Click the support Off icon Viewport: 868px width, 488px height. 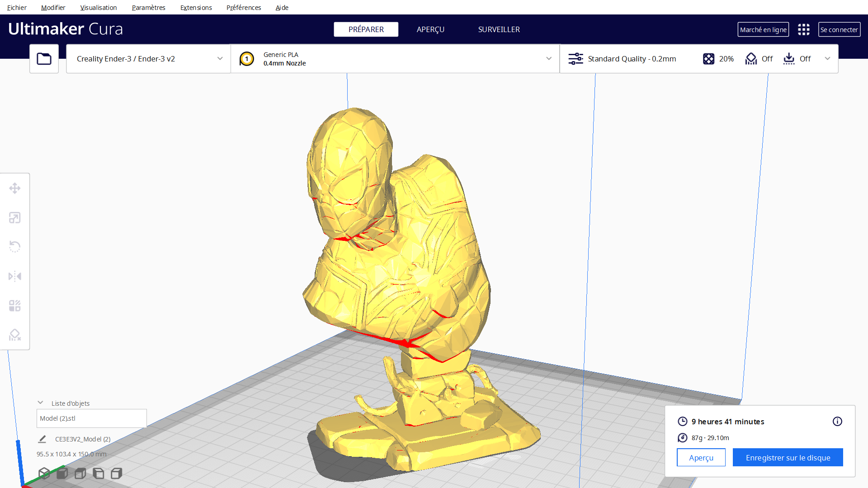tap(751, 59)
